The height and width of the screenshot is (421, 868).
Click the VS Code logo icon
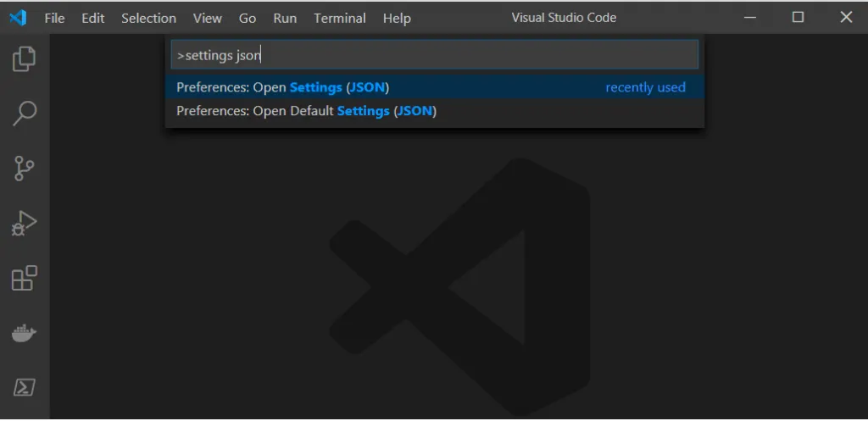pos(18,18)
